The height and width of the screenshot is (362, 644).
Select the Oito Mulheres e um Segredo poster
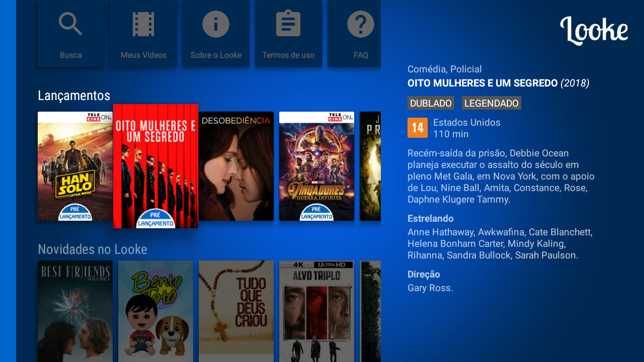[155, 166]
